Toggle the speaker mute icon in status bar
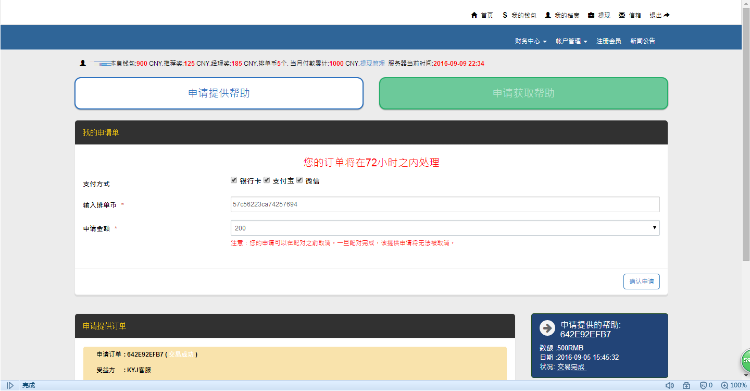 click(670, 385)
